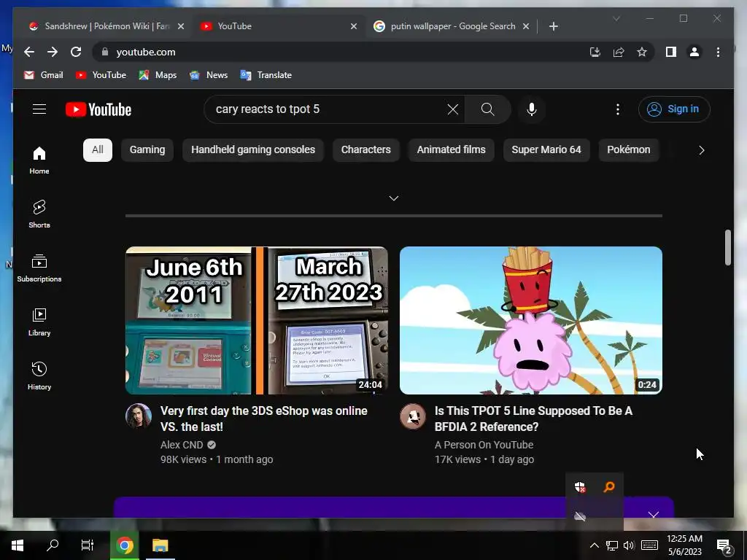Select the Characters filter chip
The image size is (747, 560).
(x=366, y=150)
